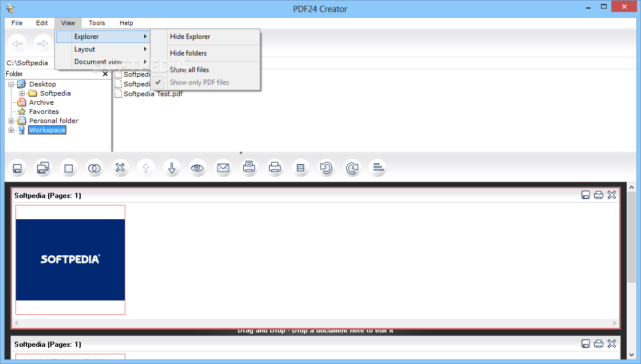Click the Email envelope icon
Screen dimensions: 641x364
[223, 168]
